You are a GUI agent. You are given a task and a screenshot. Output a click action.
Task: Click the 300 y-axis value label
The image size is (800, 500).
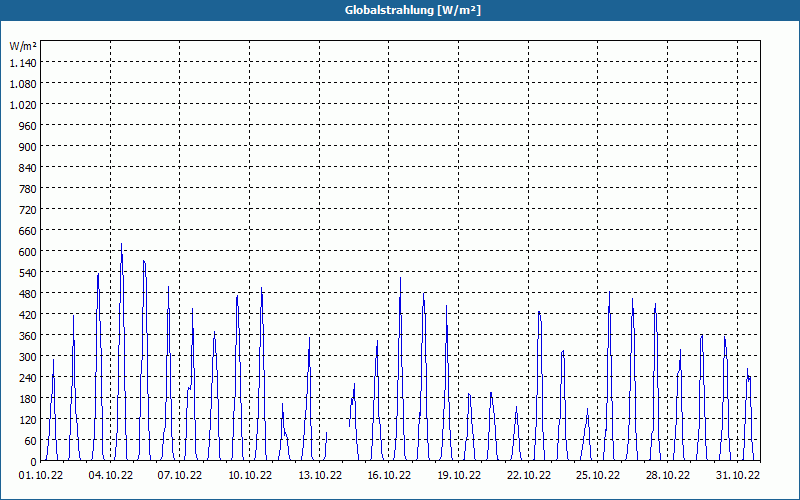tap(28, 357)
